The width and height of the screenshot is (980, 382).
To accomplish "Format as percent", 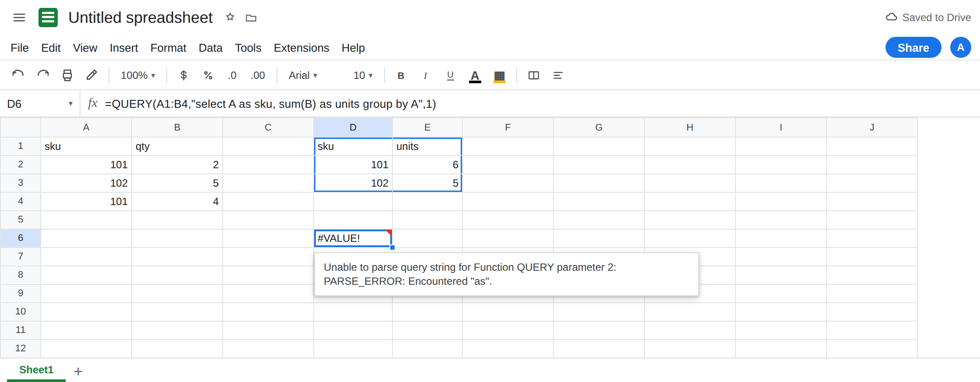I will click(x=208, y=75).
